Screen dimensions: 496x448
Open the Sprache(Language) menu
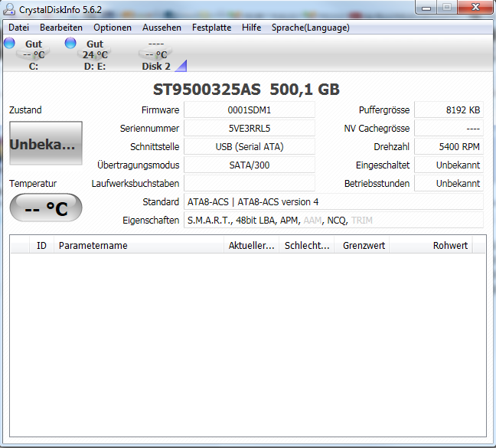[310, 28]
